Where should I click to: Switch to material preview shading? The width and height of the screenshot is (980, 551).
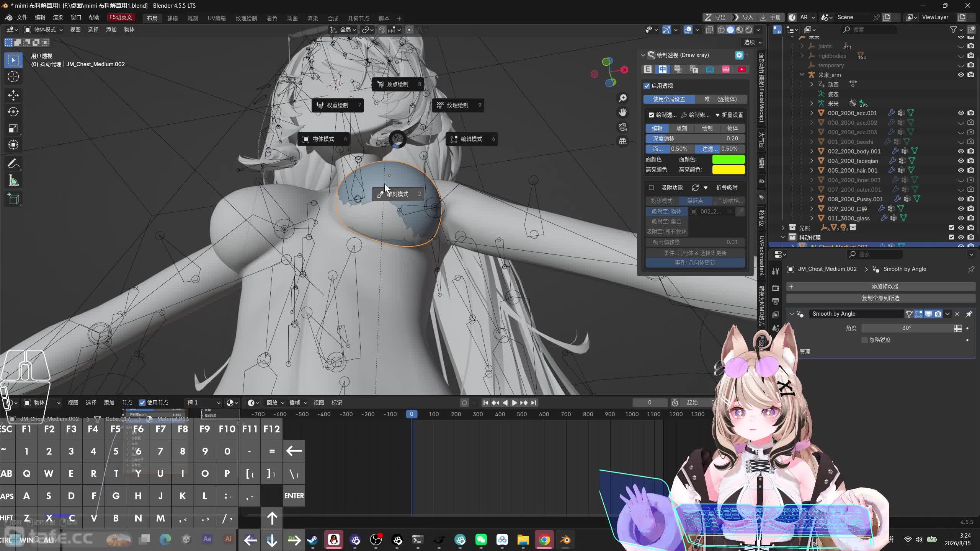[740, 30]
